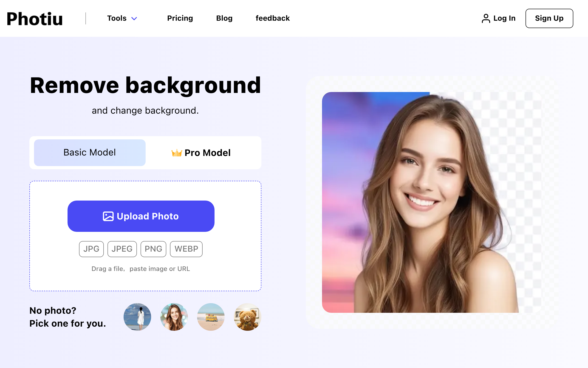588x368 pixels.
Task: Go to the Blog page
Action: point(224,18)
